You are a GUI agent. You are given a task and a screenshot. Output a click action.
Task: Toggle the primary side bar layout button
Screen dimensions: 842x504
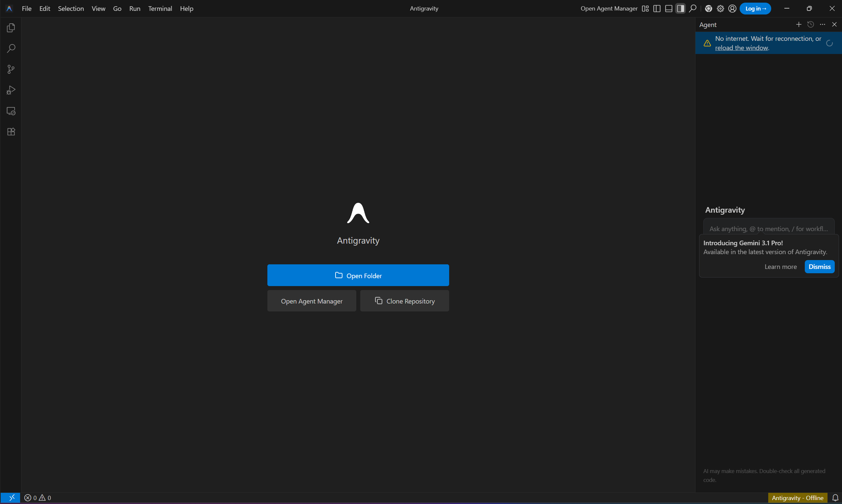(x=657, y=9)
